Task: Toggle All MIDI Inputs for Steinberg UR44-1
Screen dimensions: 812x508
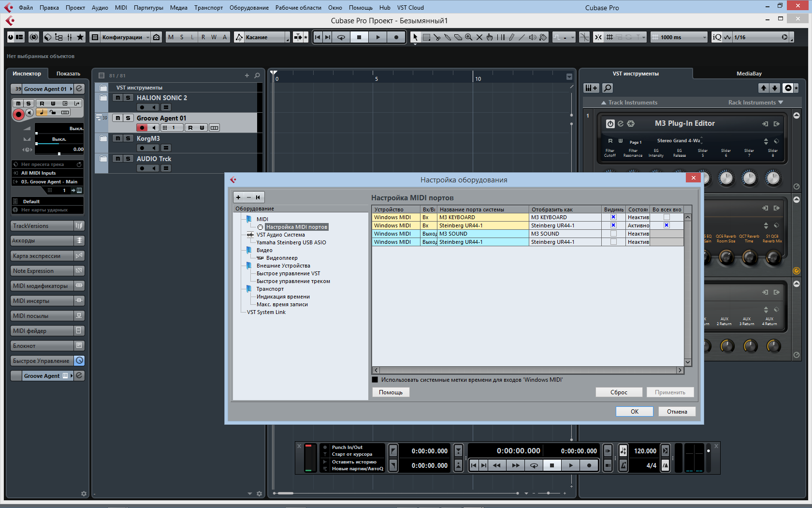Action: click(667, 225)
